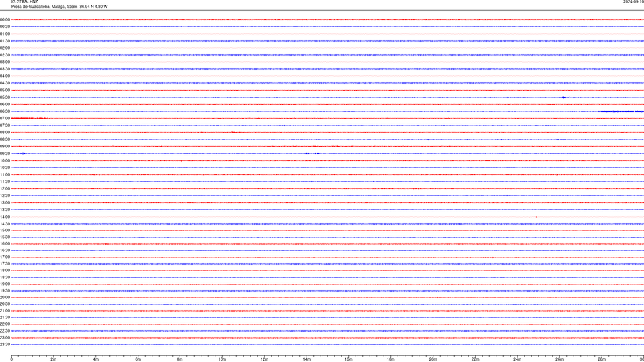Click the 12:30 time label

coord(5,196)
